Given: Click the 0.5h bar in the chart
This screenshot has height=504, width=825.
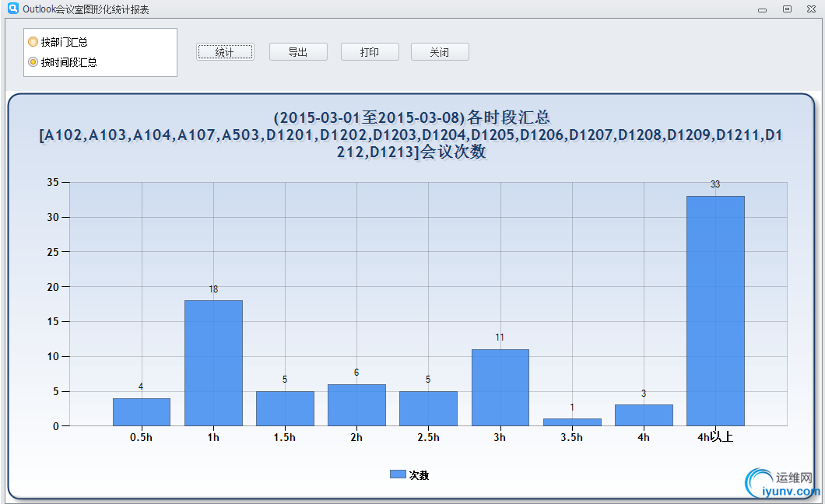Looking at the screenshot, I should point(142,412).
